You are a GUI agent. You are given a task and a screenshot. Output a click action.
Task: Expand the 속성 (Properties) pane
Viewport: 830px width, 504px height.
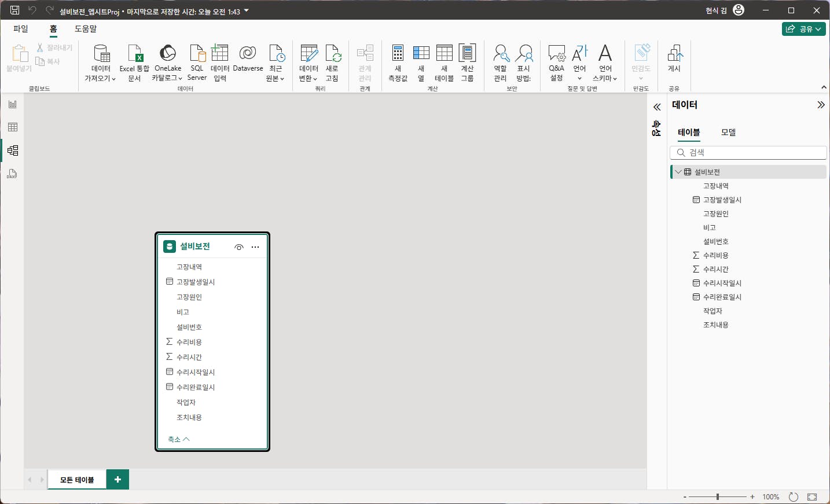[657, 107]
